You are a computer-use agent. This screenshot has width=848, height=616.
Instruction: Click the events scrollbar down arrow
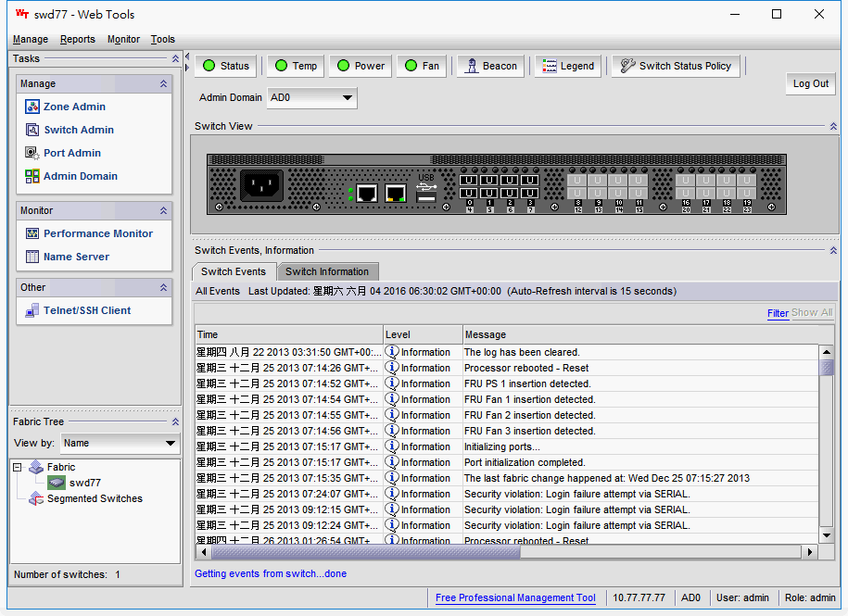click(x=827, y=535)
